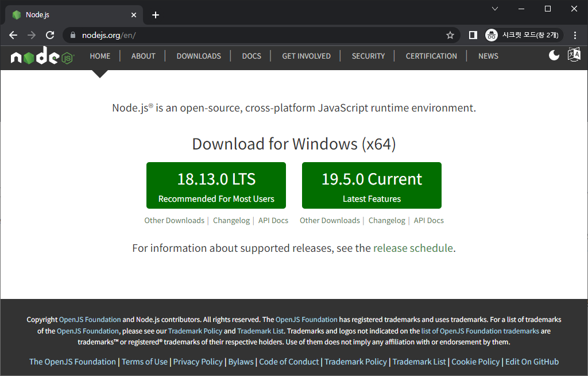Open Edit On GitHub footer link
The width and height of the screenshot is (588, 376).
pyautogui.click(x=532, y=362)
